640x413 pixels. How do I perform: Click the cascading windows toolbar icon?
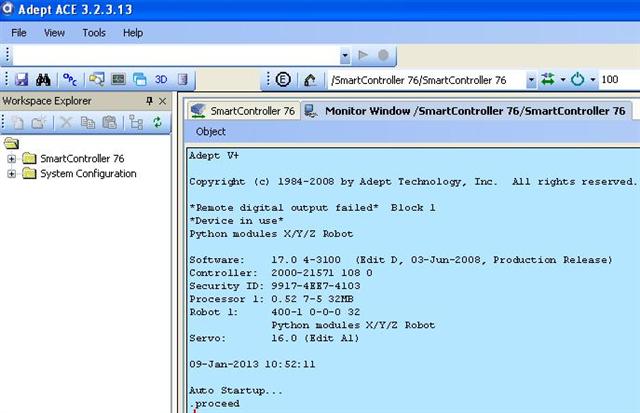coord(140,79)
